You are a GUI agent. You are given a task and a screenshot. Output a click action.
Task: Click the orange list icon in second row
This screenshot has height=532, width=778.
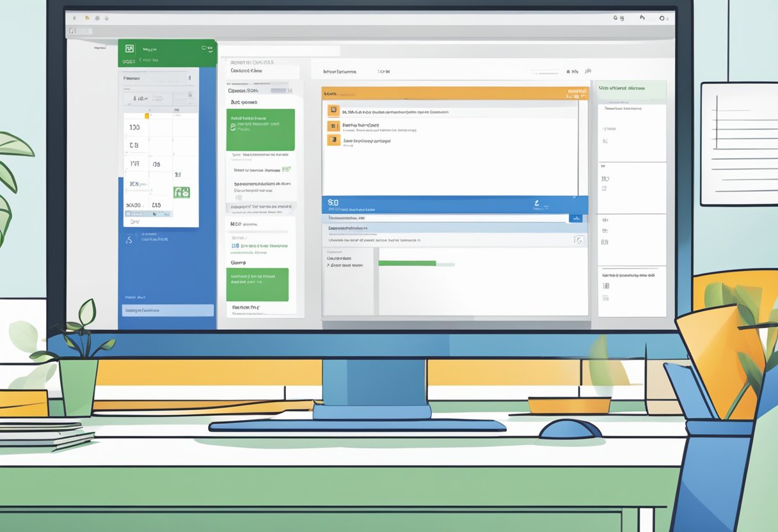point(332,126)
